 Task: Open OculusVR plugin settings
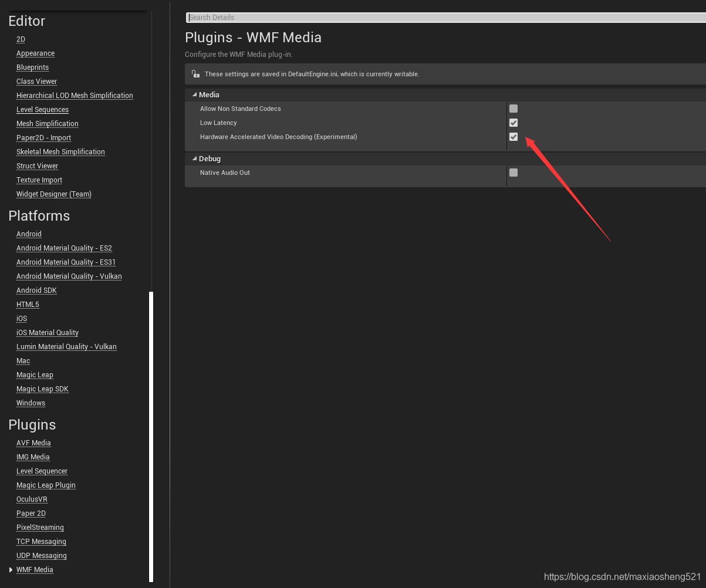coord(32,499)
